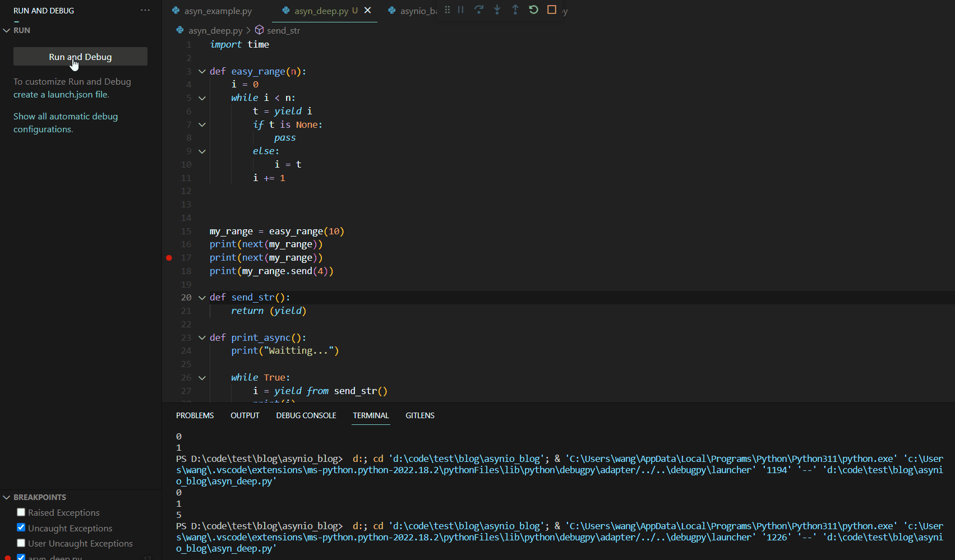Switch to the DEBUG CONSOLE tab
This screenshot has height=560, width=955.
pyautogui.click(x=306, y=415)
